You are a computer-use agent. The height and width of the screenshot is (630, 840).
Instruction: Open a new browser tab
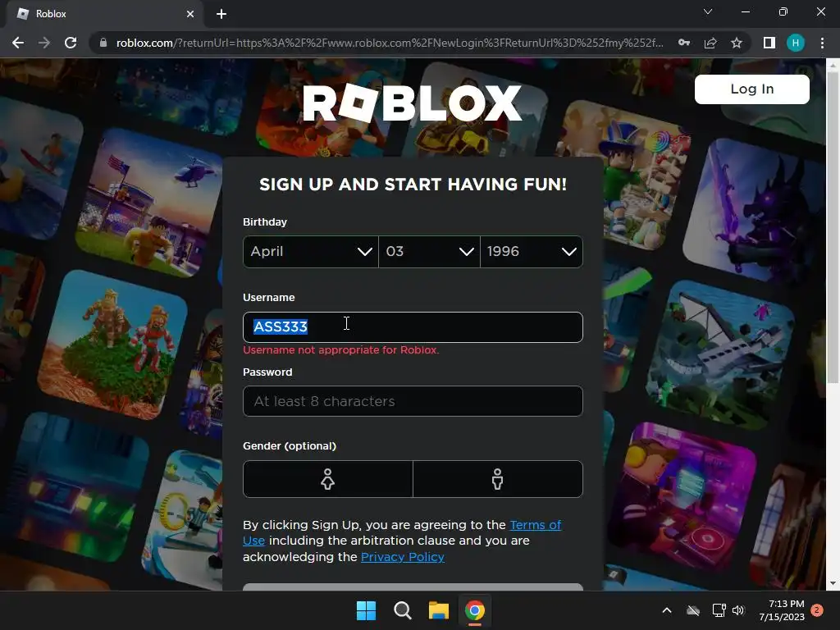[221, 14]
